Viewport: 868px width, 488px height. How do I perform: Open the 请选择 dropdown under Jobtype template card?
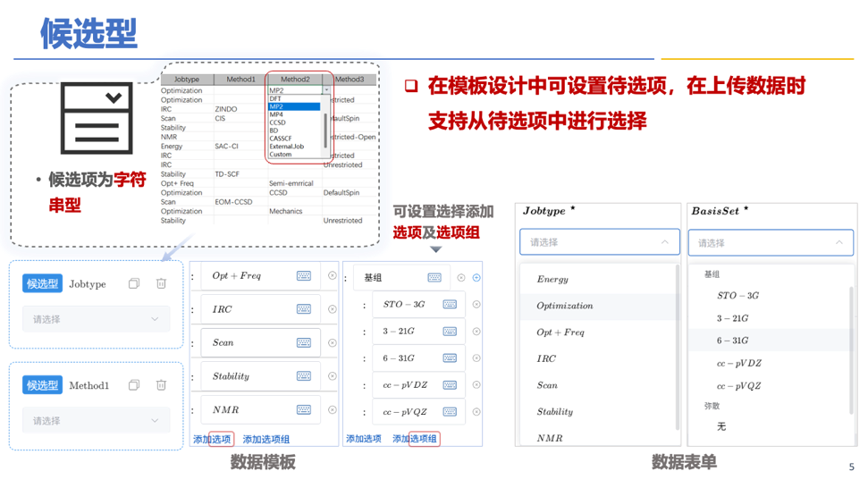point(96,319)
